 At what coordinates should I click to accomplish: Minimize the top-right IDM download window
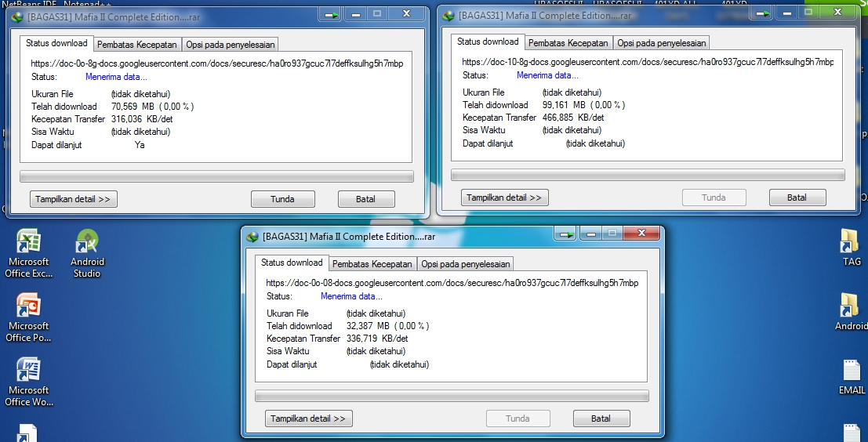(x=787, y=13)
